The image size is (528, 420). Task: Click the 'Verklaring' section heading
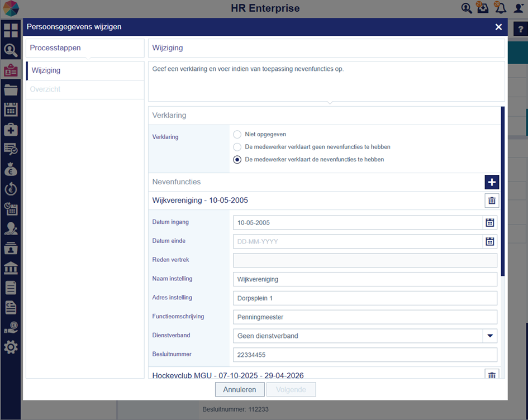(x=169, y=116)
